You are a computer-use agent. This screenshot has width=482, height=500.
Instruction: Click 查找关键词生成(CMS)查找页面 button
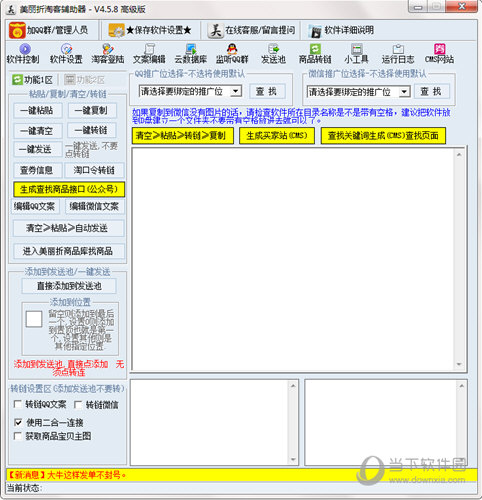[x=383, y=136]
